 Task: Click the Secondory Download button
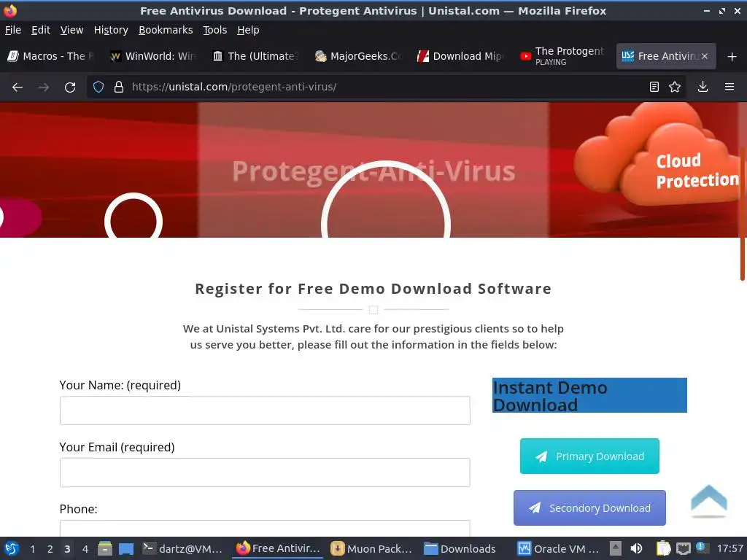(589, 508)
